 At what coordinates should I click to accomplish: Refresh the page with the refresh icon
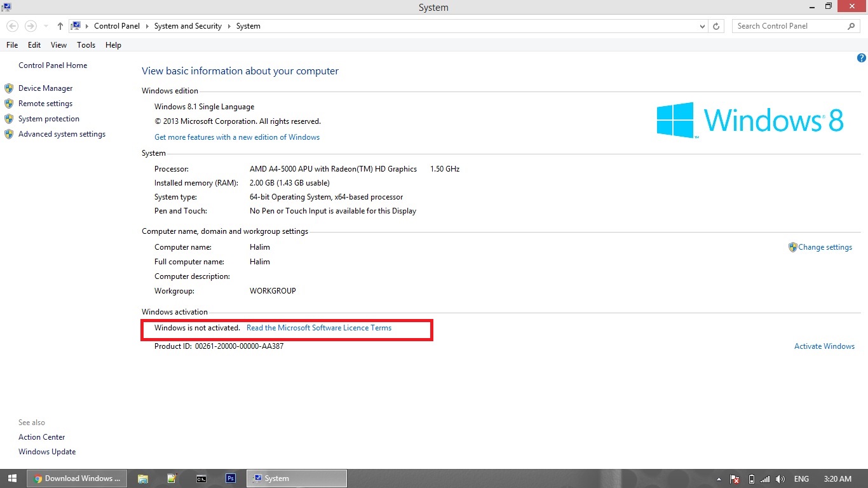point(716,26)
